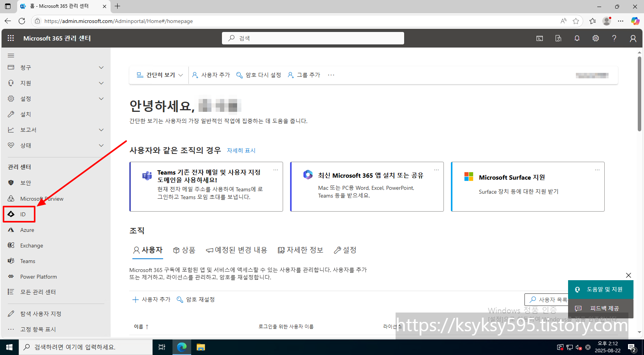Click 암호 재설정 above user table
Screen dimensions: 644x355
[x=195, y=299]
